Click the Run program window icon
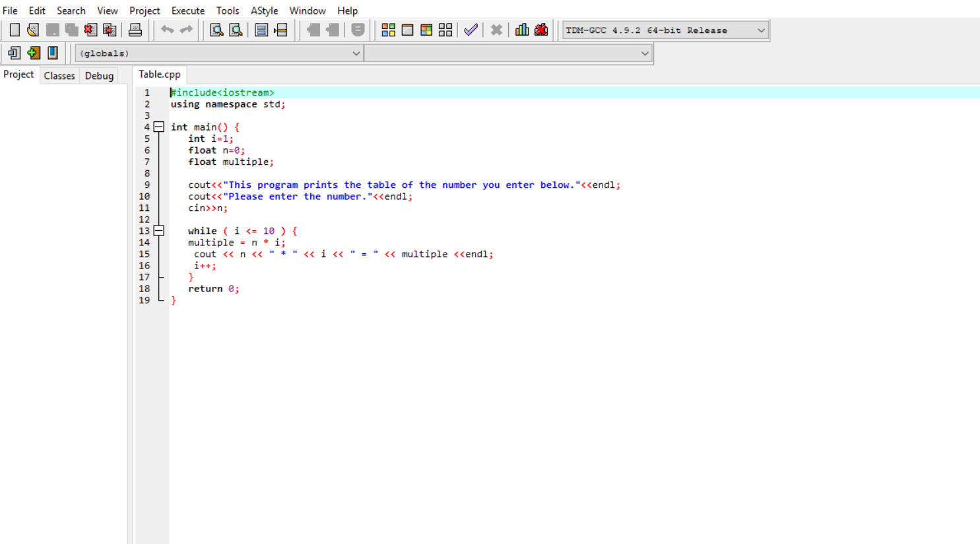The width and height of the screenshot is (980, 544). [x=407, y=30]
